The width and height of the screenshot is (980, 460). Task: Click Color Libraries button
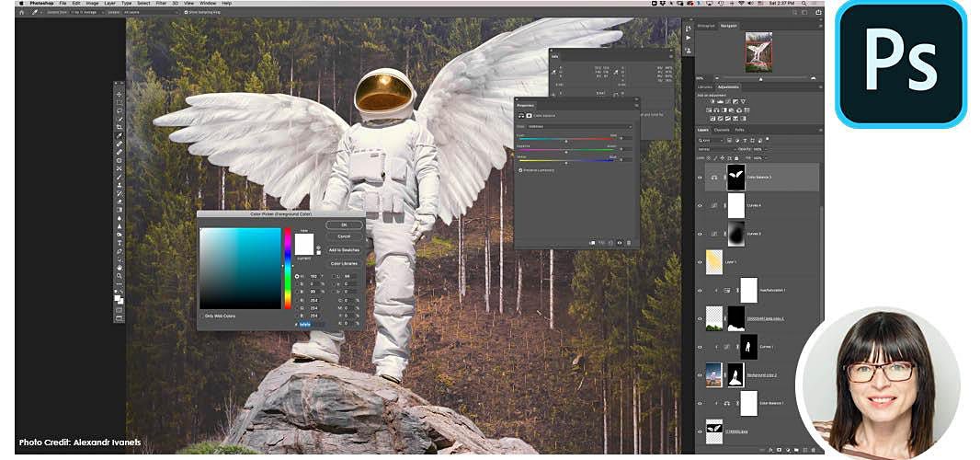point(344,263)
